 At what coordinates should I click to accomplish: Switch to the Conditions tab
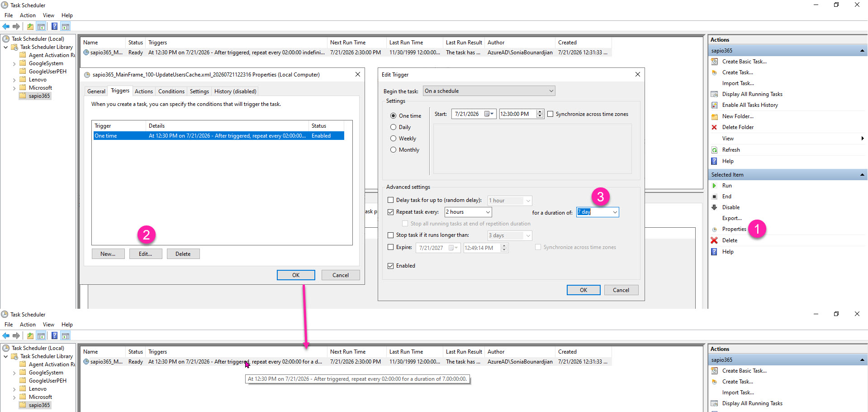tap(171, 91)
